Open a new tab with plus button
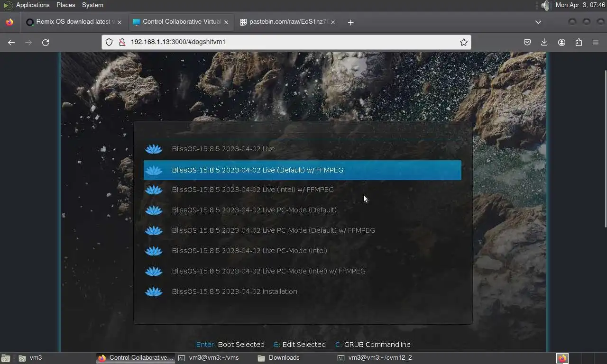This screenshot has height=364, width=607. 350,22
